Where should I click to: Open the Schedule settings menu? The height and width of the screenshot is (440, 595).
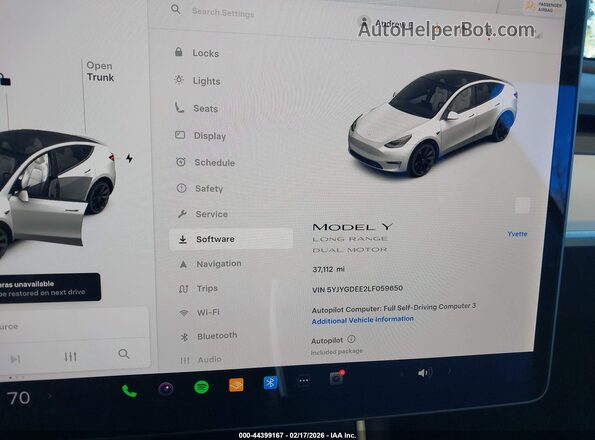206,162
